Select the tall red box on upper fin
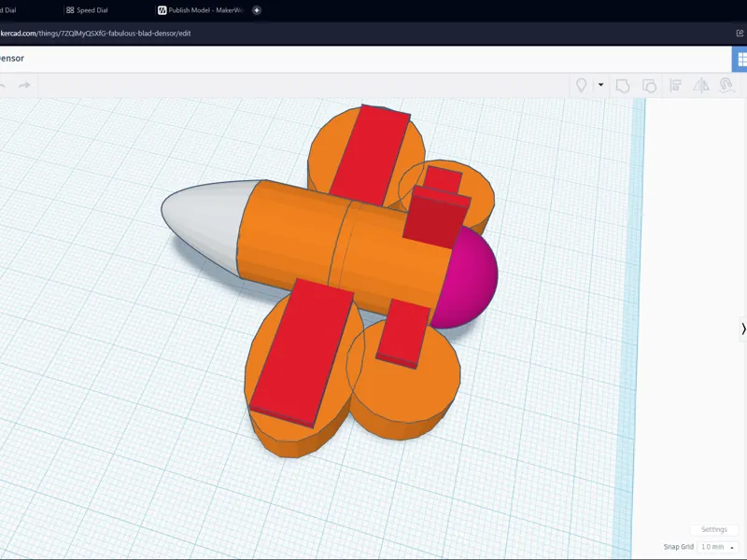747x560 pixels. (369, 155)
